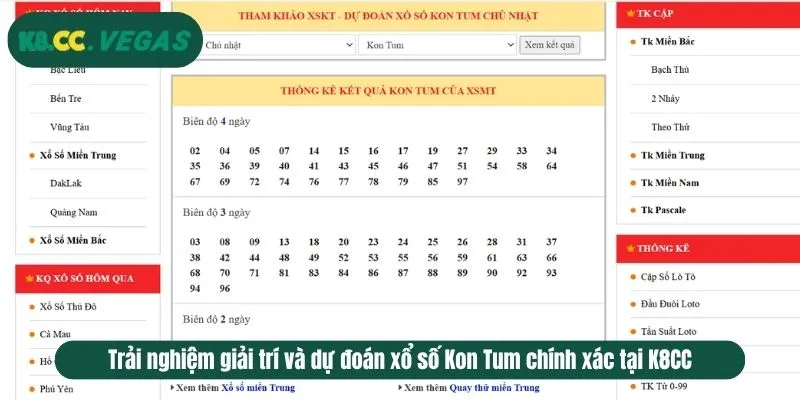800x400 pixels.
Task: Select Tk Miền Nam statistics
Action: [x=670, y=183]
